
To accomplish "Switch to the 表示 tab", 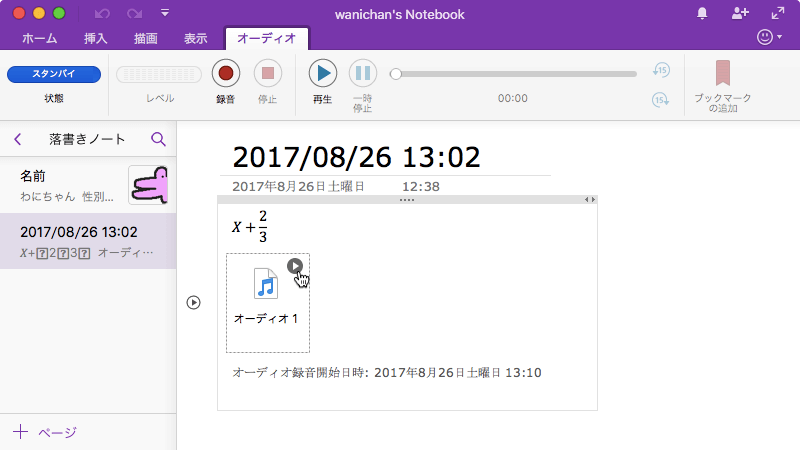I will point(195,39).
